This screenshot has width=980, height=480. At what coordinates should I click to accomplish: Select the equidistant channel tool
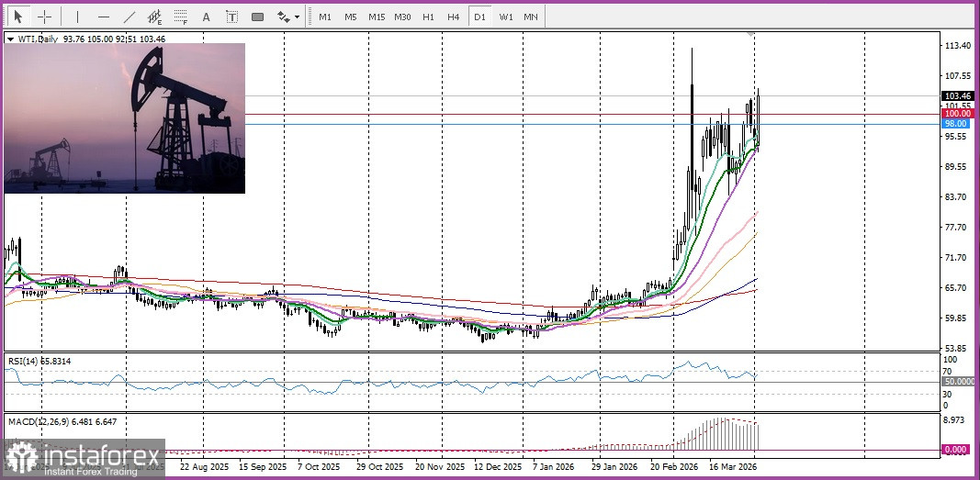pyautogui.click(x=155, y=17)
